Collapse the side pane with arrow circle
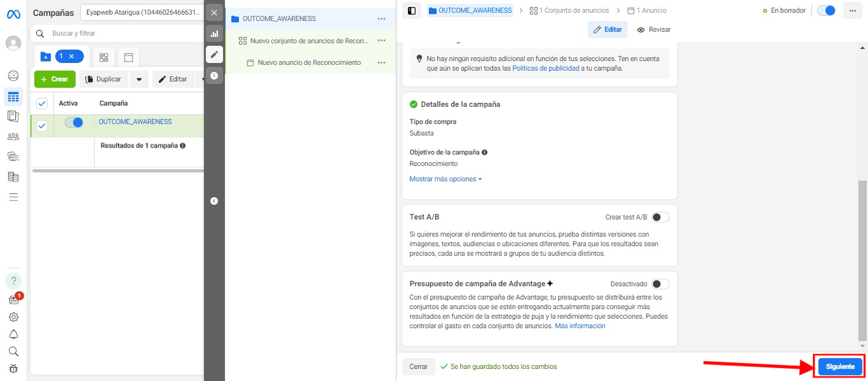Image resolution: width=868 pixels, height=381 pixels. click(214, 201)
